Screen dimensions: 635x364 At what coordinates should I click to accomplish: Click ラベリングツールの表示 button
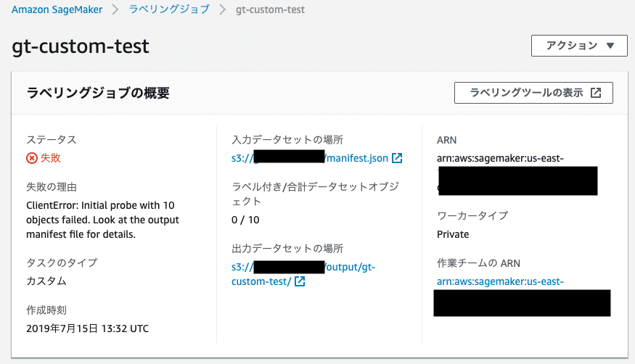point(533,93)
